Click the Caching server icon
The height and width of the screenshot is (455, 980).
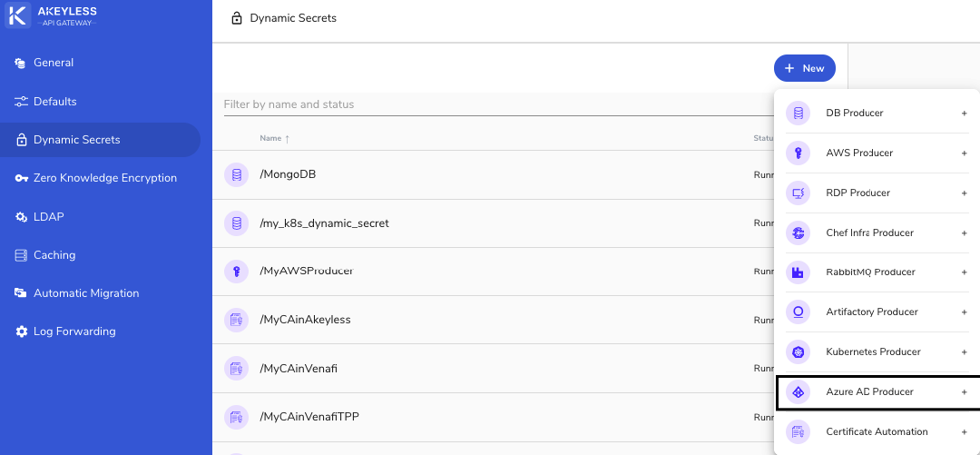click(21, 255)
